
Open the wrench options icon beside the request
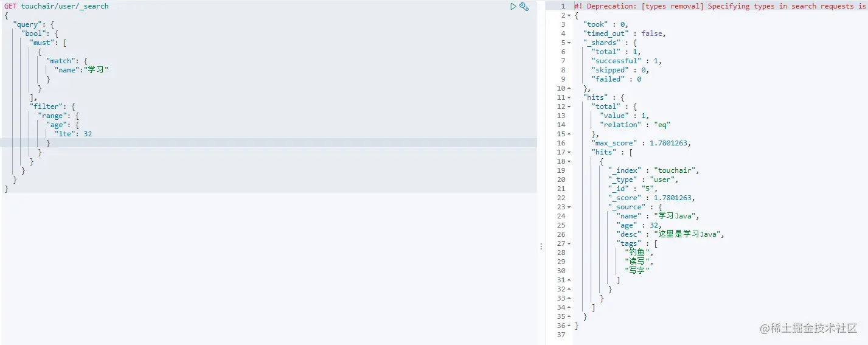click(524, 7)
